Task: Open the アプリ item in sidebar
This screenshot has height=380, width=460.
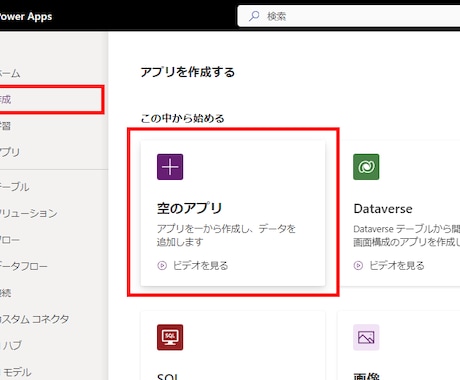Action: click(x=10, y=152)
